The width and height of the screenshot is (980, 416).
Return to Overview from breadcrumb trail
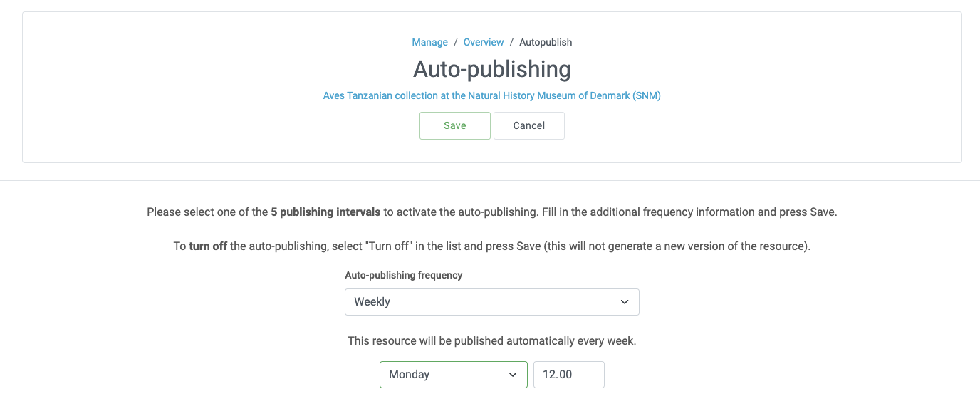(483, 42)
